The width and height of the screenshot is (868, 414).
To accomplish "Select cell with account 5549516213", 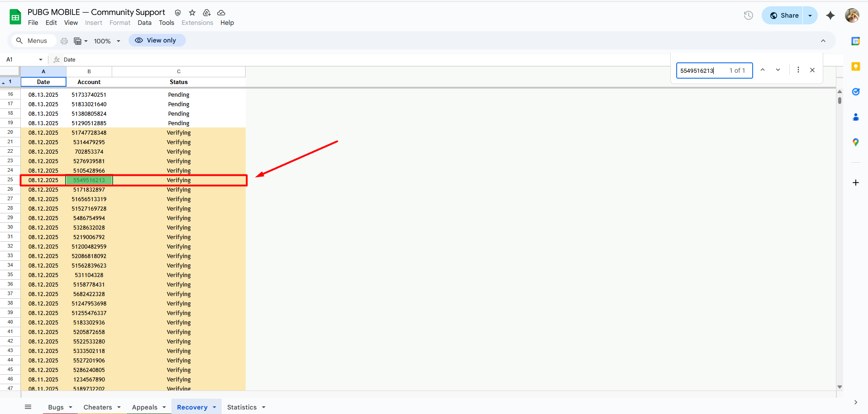I will point(89,180).
